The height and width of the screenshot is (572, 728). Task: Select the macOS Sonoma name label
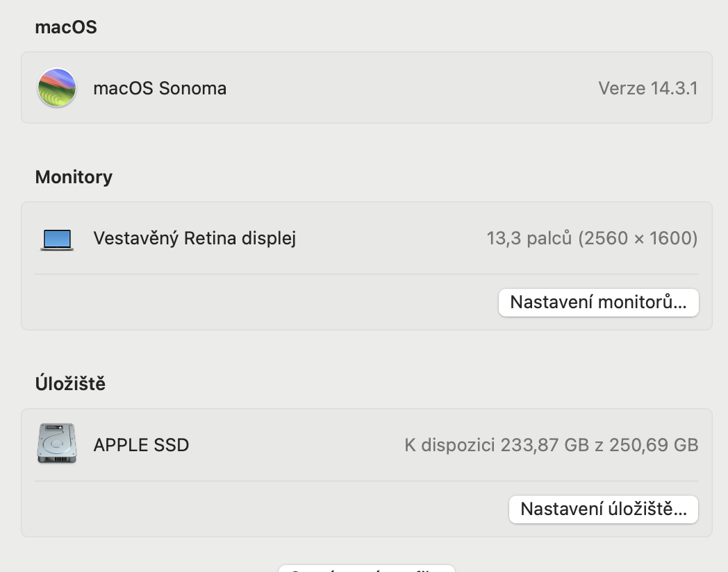(160, 88)
